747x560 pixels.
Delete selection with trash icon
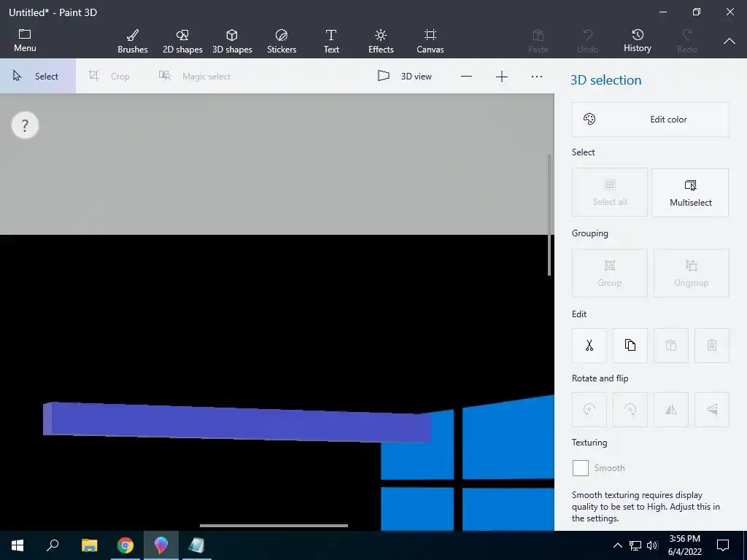(712, 345)
